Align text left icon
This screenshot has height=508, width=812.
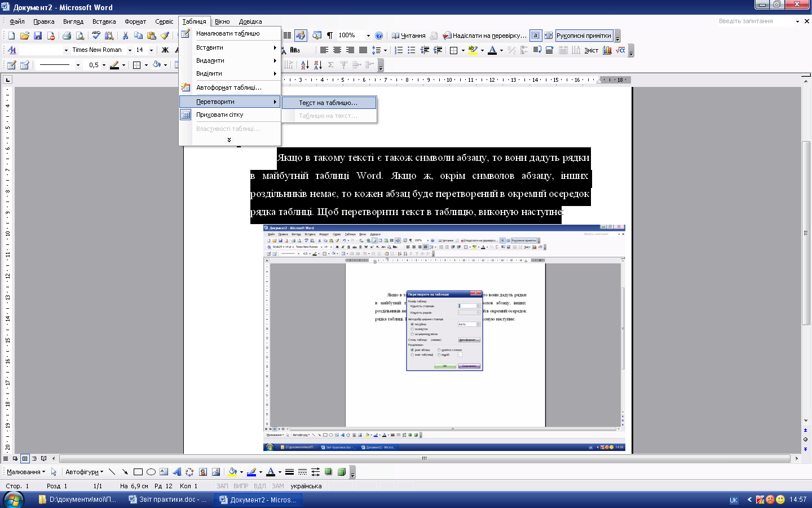point(324,50)
